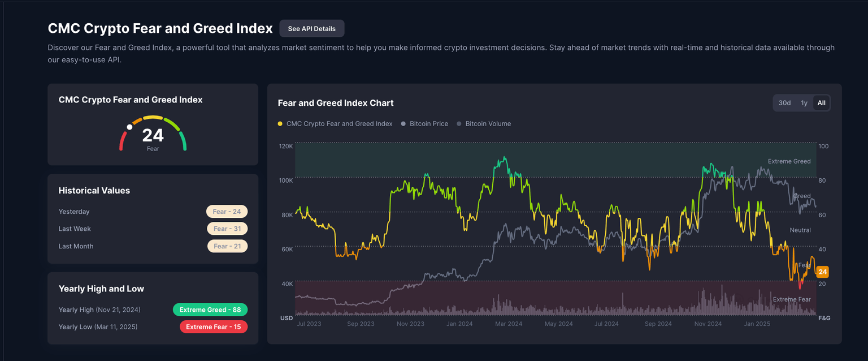The height and width of the screenshot is (361, 868).
Task: Expand the Historical Values section
Action: 94,190
